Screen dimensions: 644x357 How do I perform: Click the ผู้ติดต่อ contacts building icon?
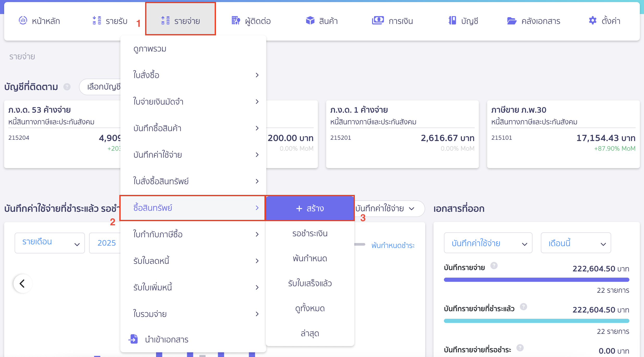236,20
